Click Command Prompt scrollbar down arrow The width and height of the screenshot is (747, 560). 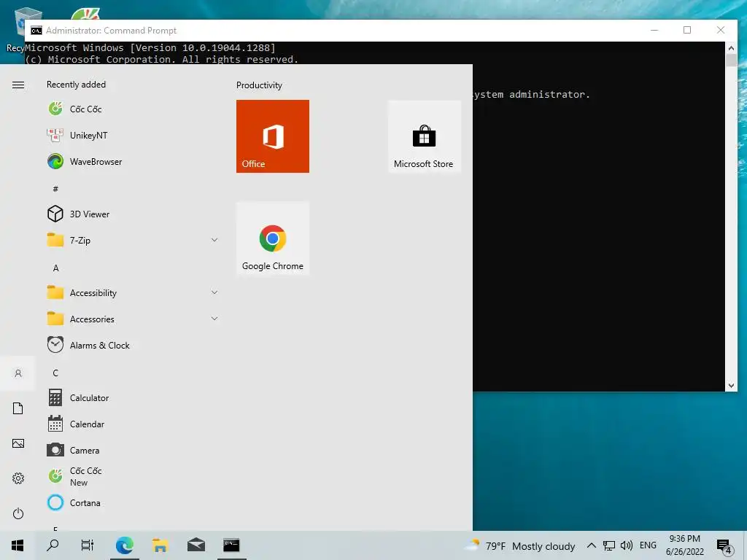[731, 386]
